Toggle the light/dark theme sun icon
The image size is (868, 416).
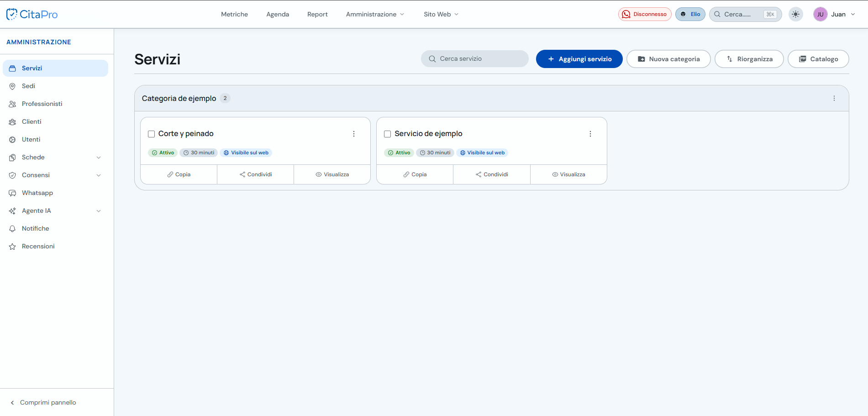[x=796, y=14]
